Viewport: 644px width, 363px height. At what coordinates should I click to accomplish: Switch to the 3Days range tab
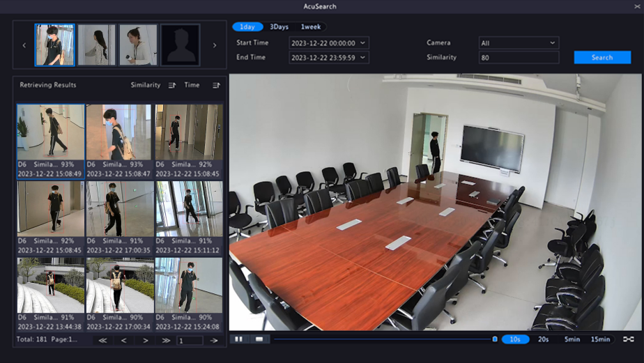279,27
